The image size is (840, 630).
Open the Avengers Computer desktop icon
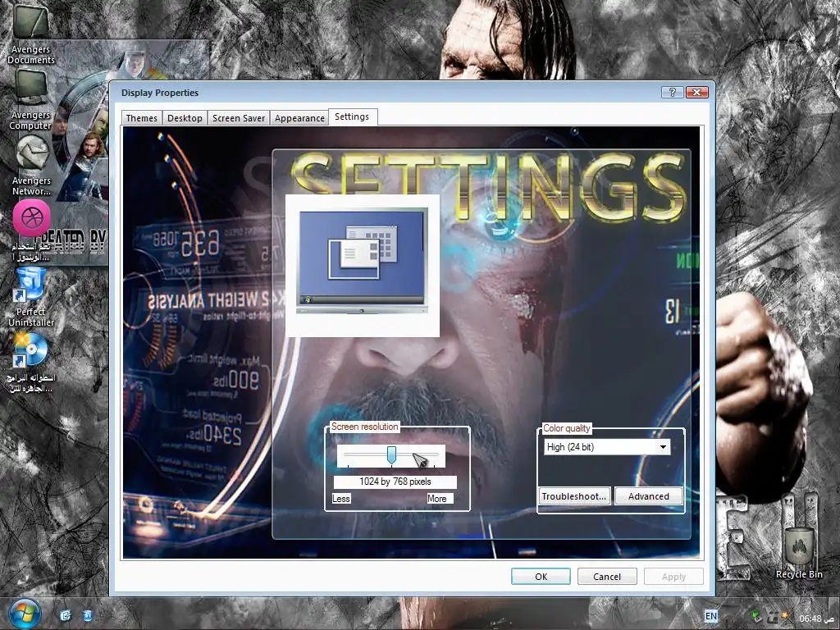[x=30, y=100]
